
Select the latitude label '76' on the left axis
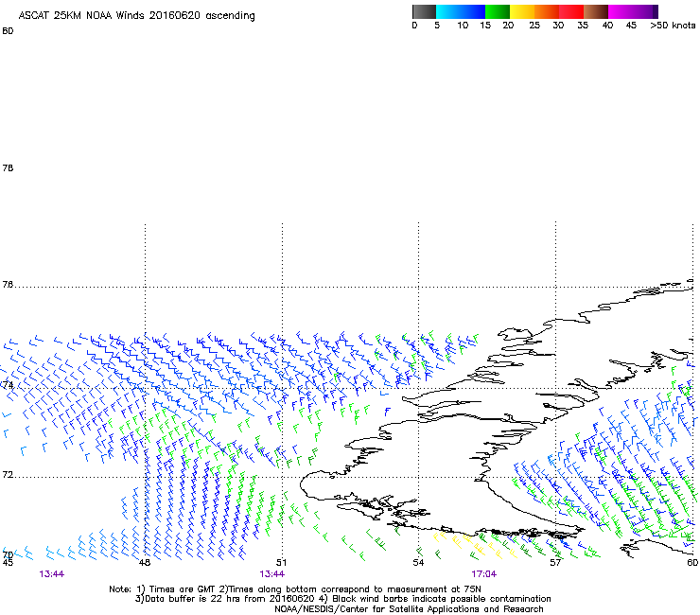pyautogui.click(x=8, y=285)
